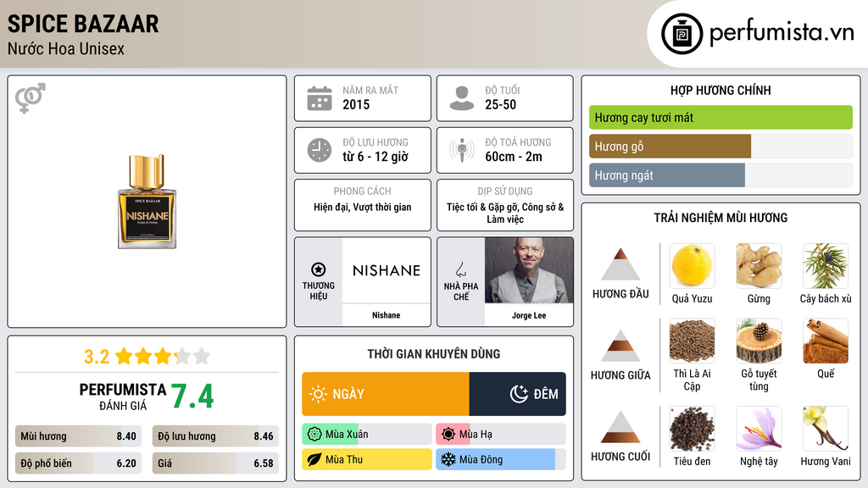Click the Mùa Thu leaf icon
This screenshot has width=868, height=488.
(x=314, y=459)
